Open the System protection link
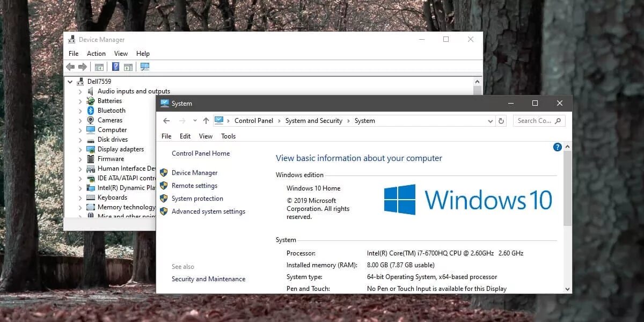The image size is (644, 322). pos(197,199)
